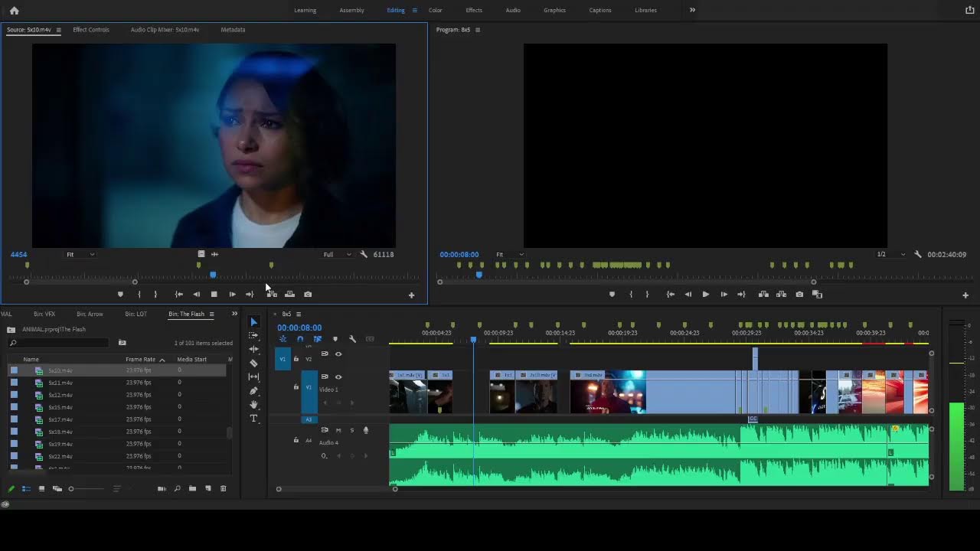Create new item in project panel
The width and height of the screenshot is (980, 551).
coord(208,488)
